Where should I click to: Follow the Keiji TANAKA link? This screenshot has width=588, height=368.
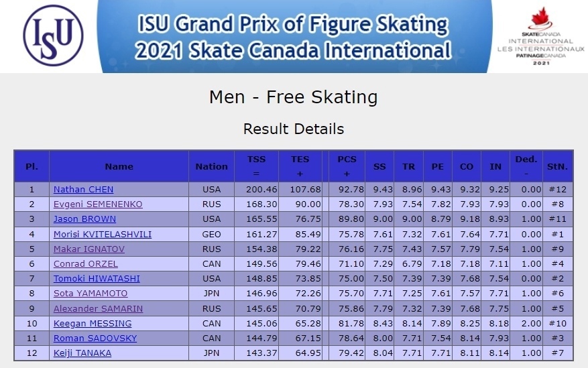click(x=82, y=353)
